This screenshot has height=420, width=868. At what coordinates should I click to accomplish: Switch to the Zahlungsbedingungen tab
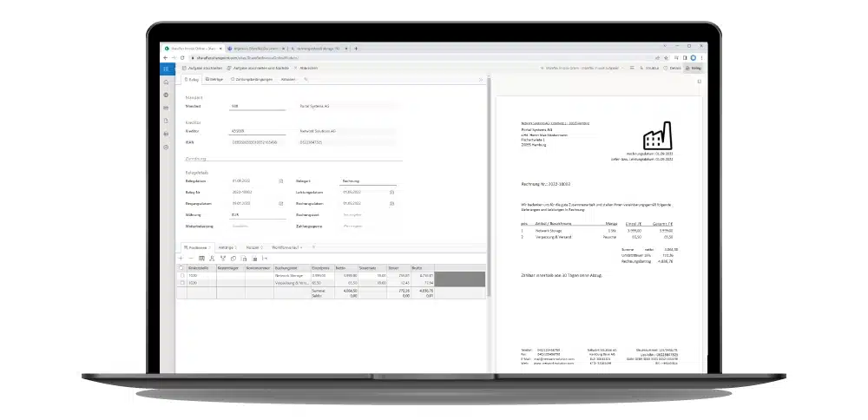click(x=251, y=79)
